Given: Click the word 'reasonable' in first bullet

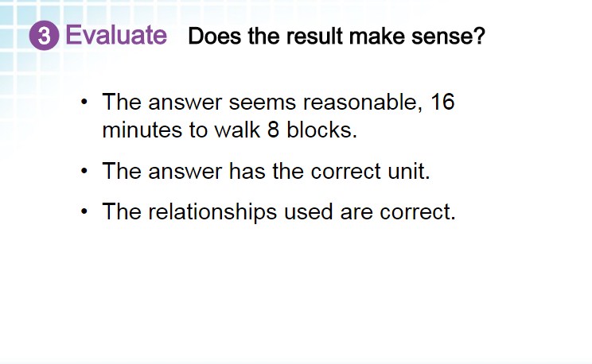Looking at the screenshot, I should click(x=360, y=103).
